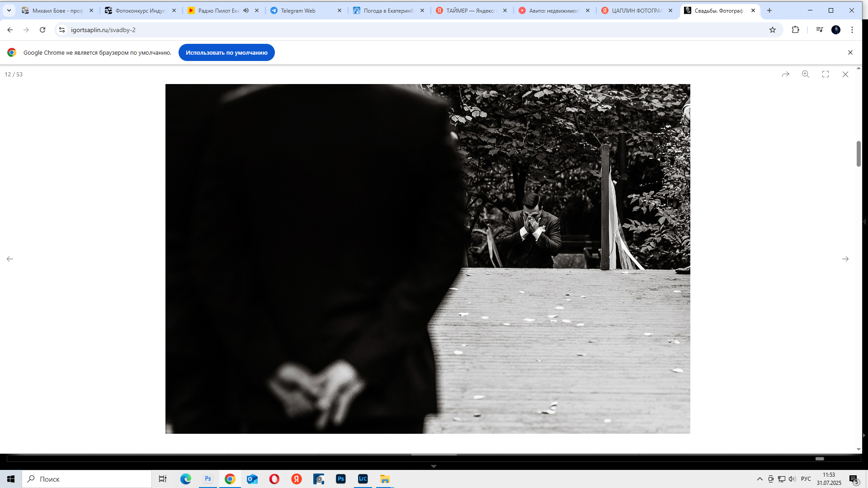The height and width of the screenshot is (488, 868).
Task: Switch to the Telegram Web tab
Action: (x=298, y=10)
